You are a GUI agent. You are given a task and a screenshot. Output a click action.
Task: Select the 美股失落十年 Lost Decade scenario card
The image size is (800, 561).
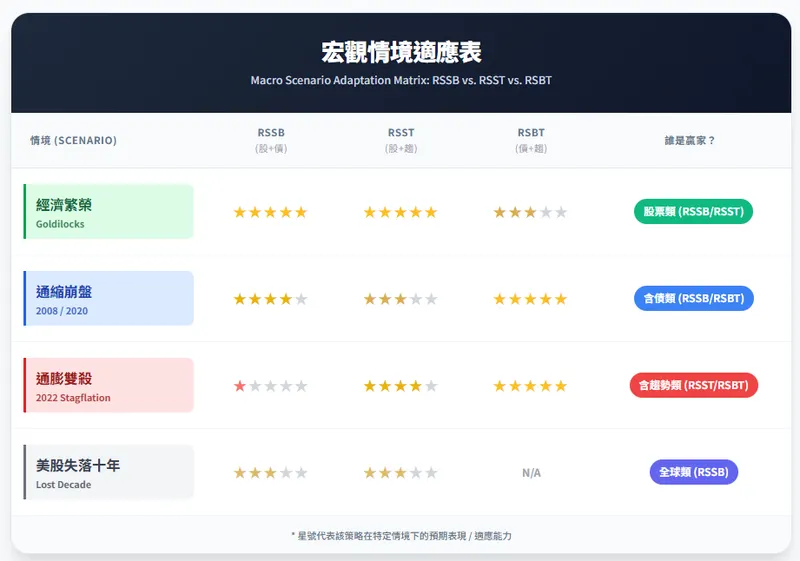(x=109, y=472)
